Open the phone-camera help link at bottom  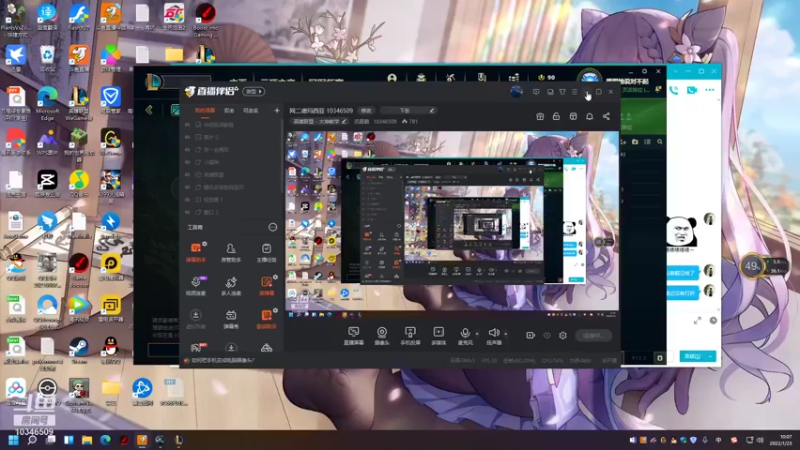click(222, 360)
